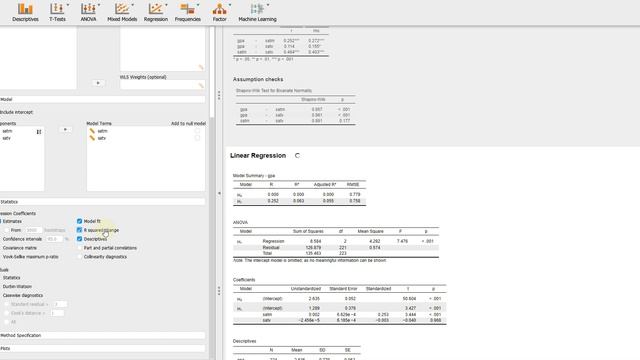
Task: Click the Assumption checks heading
Action: coord(258,79)
